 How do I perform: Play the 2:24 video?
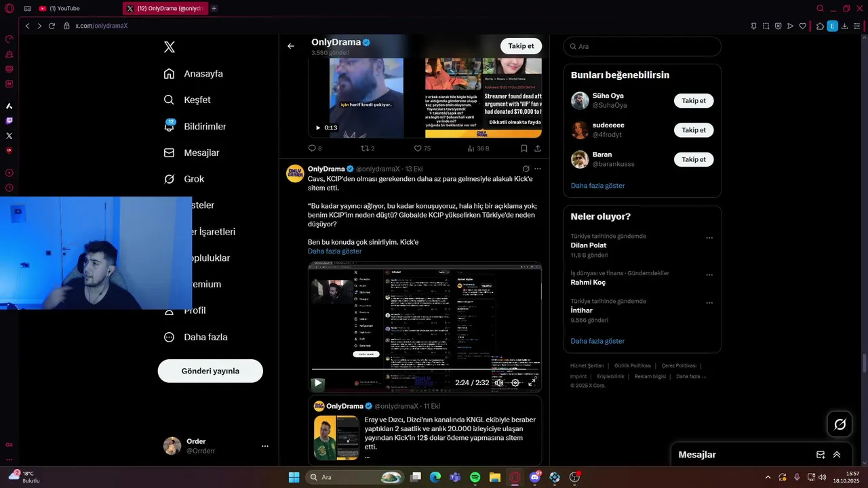(317, 383)
